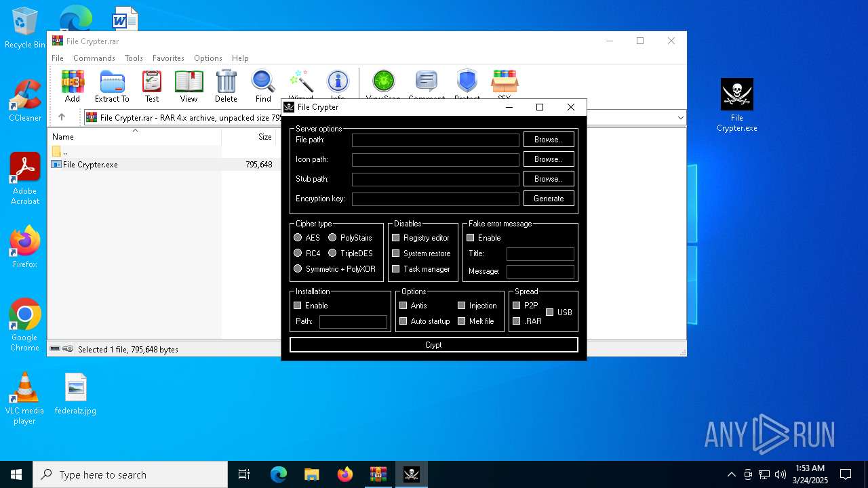Open WinRAR Favorites menu
This screenshot has width=868, height=488.
point(168,58)
